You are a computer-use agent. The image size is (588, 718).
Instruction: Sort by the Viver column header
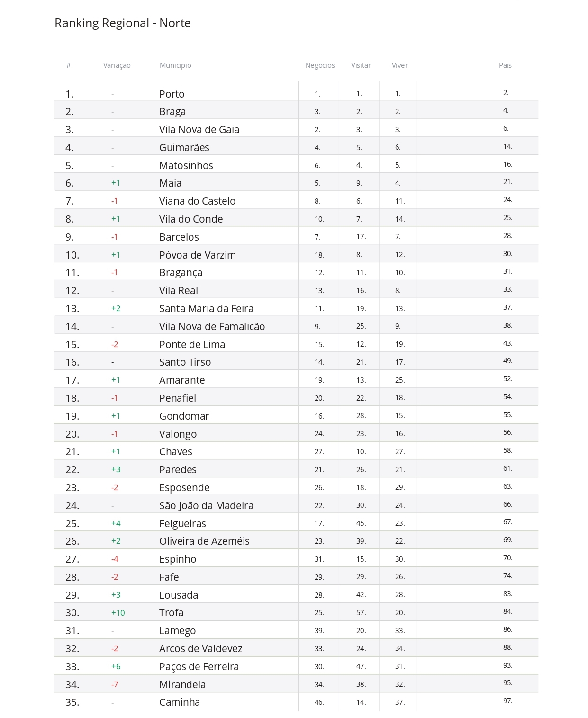tap(399, 65)
